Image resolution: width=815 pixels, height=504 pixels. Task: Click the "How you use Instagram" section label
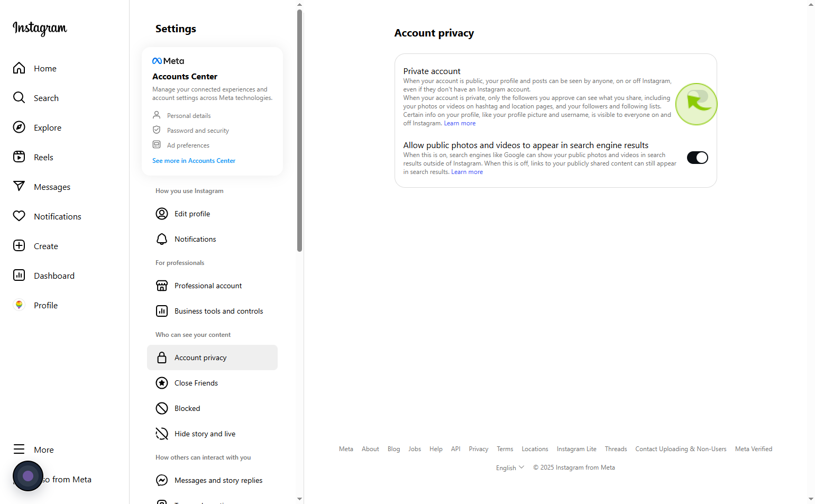(x=189, y=191)
